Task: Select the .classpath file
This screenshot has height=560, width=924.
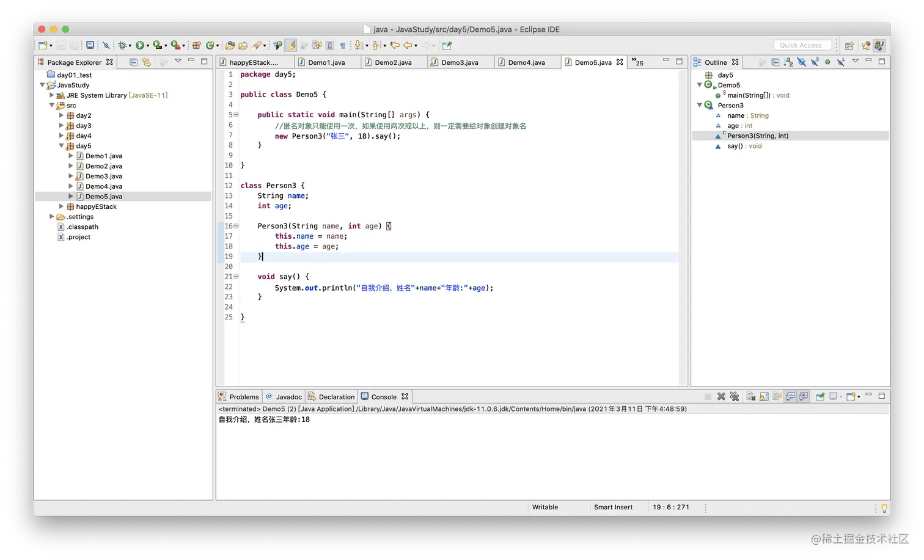Action: [82, 227]
